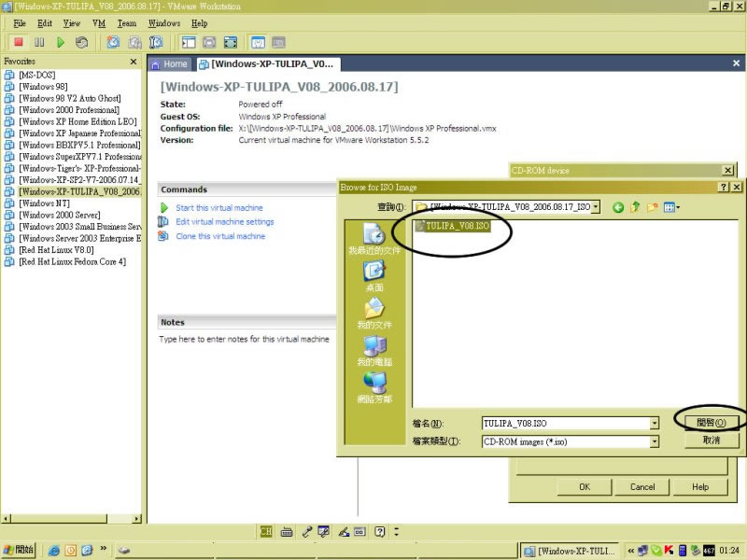This screenshot has width=747, height=560.
Task: Click the 開啟(O) Open button
Action: pyautogui.click(x=712, y=423)
